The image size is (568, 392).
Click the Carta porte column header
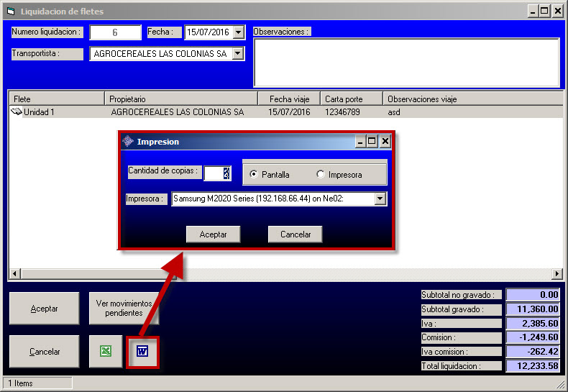click(350, 99)
